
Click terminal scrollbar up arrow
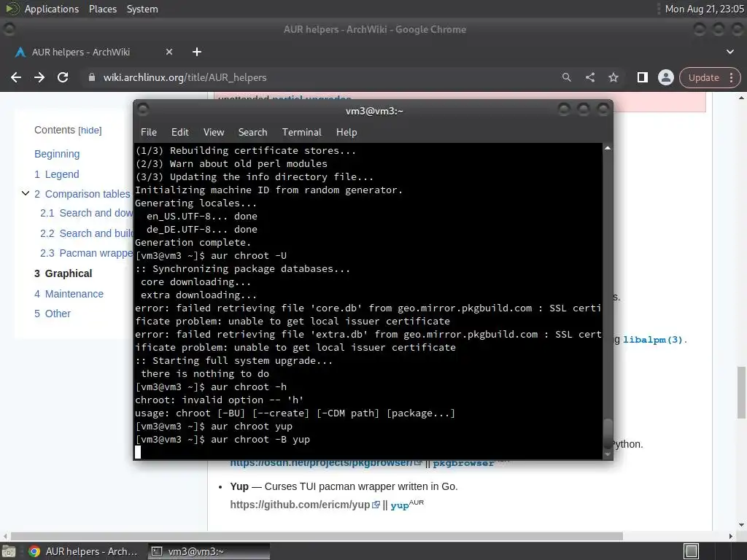point(608,149)
